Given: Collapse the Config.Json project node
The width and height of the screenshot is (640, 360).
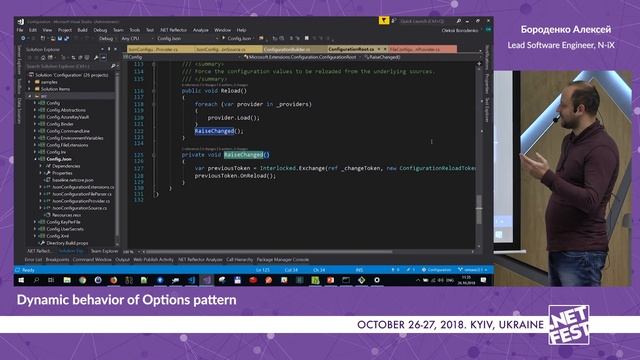Looking at the screenshot, I should [35, 159].
